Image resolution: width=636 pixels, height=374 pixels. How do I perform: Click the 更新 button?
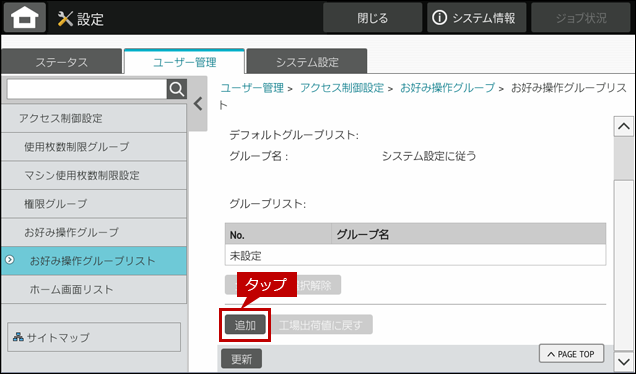click(x=242, y=359)
